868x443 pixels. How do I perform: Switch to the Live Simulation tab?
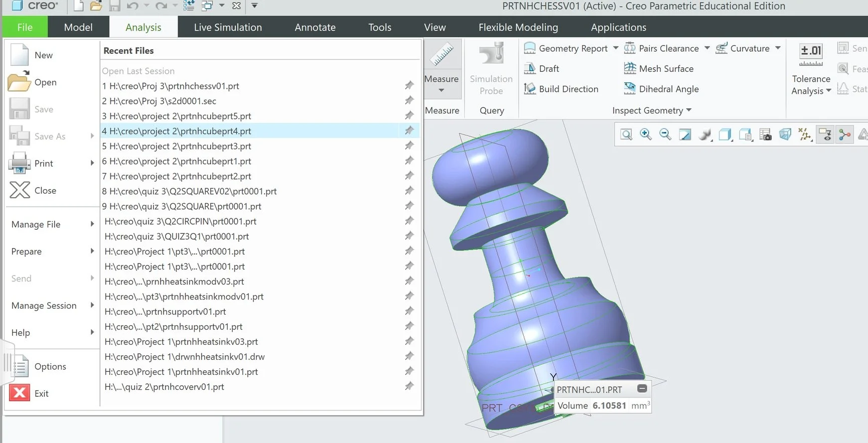point(228,27)
